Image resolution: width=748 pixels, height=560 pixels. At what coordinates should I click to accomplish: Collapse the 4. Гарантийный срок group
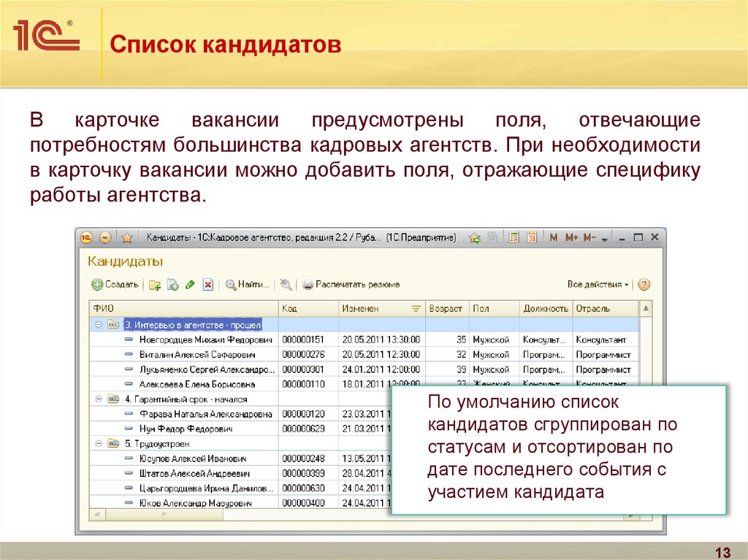coord(98,399)
